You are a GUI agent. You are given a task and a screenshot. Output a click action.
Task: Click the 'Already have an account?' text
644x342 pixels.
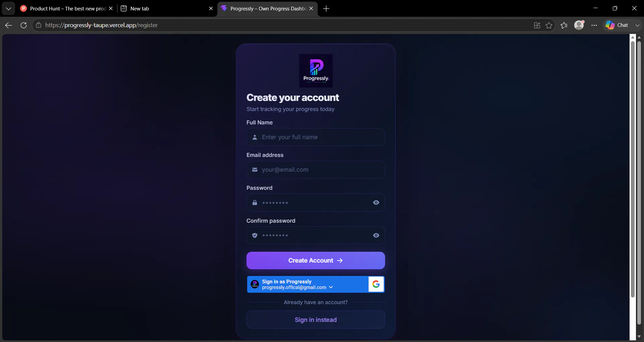[316, 302]
